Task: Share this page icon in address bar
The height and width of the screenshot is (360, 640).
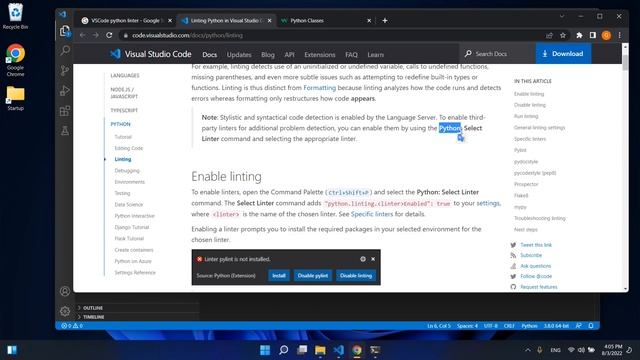Action: pyautogui.click(x=549, y=36)
